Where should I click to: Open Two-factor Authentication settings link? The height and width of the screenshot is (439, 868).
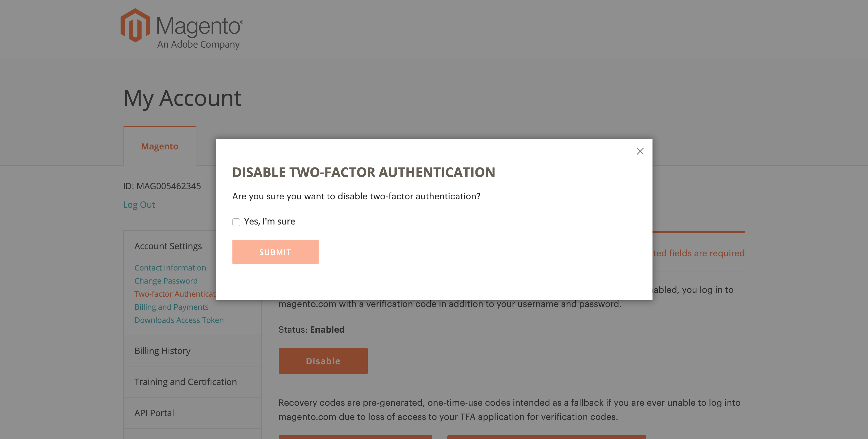[x=175, y=294]
